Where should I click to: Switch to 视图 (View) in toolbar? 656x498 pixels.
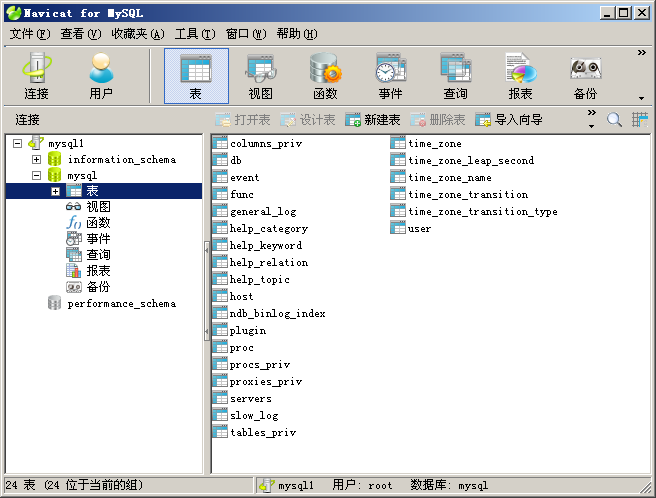pos(261,76)
